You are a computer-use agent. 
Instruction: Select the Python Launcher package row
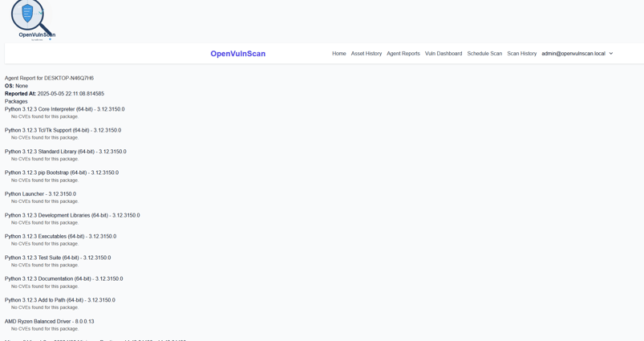tap(40, 194)
